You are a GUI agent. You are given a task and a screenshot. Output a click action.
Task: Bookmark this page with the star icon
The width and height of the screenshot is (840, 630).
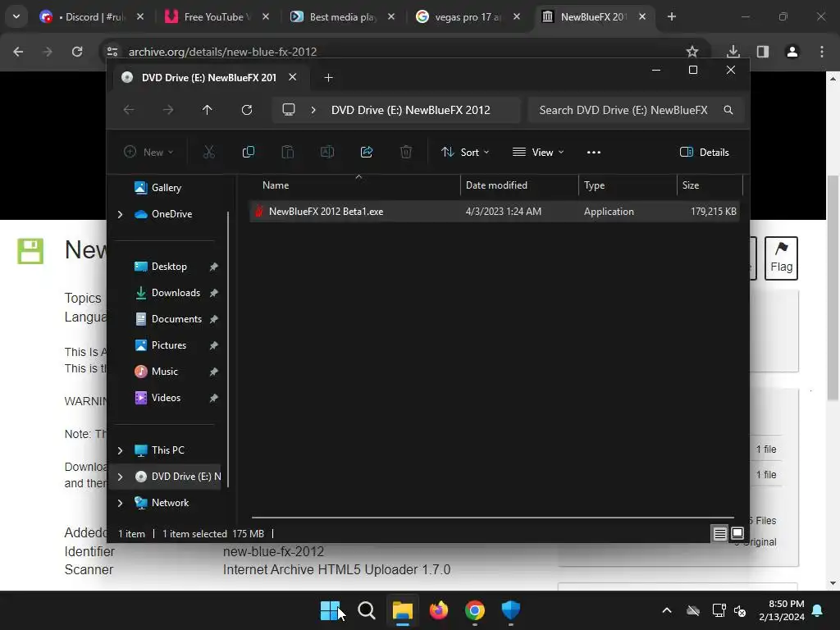tap(692, 52)
